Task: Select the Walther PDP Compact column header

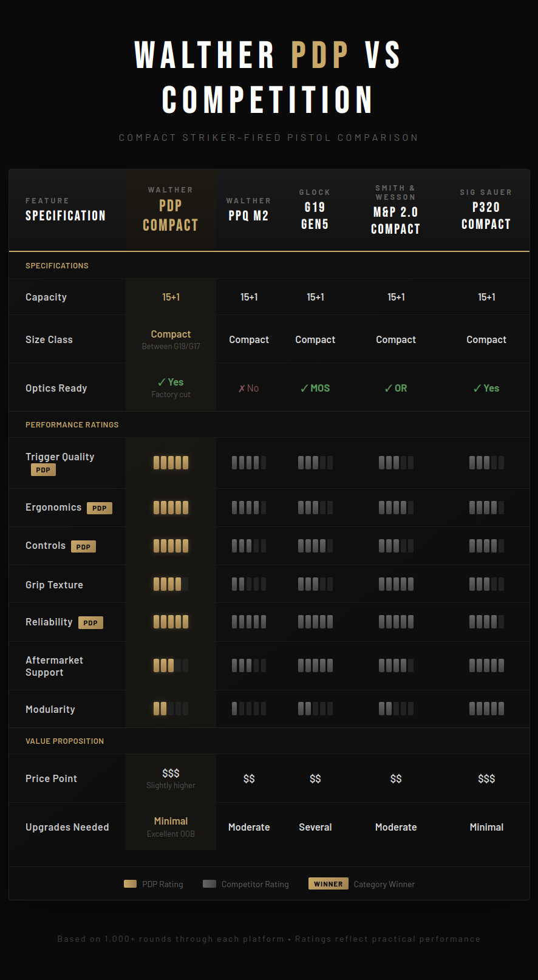Action: tap(171, 209)
